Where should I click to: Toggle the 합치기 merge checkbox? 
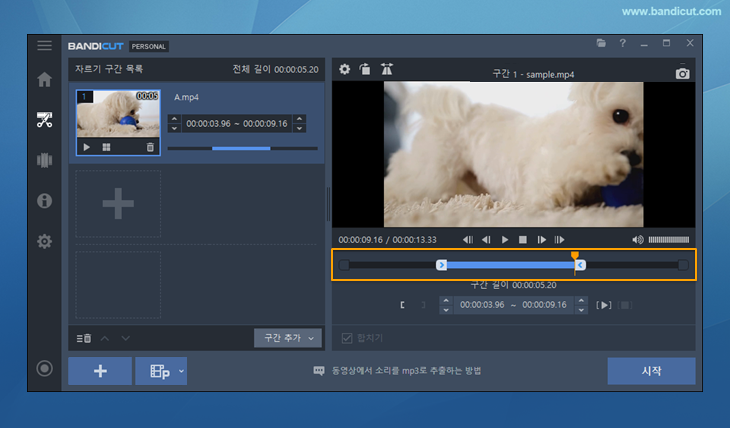pos(347,338)
